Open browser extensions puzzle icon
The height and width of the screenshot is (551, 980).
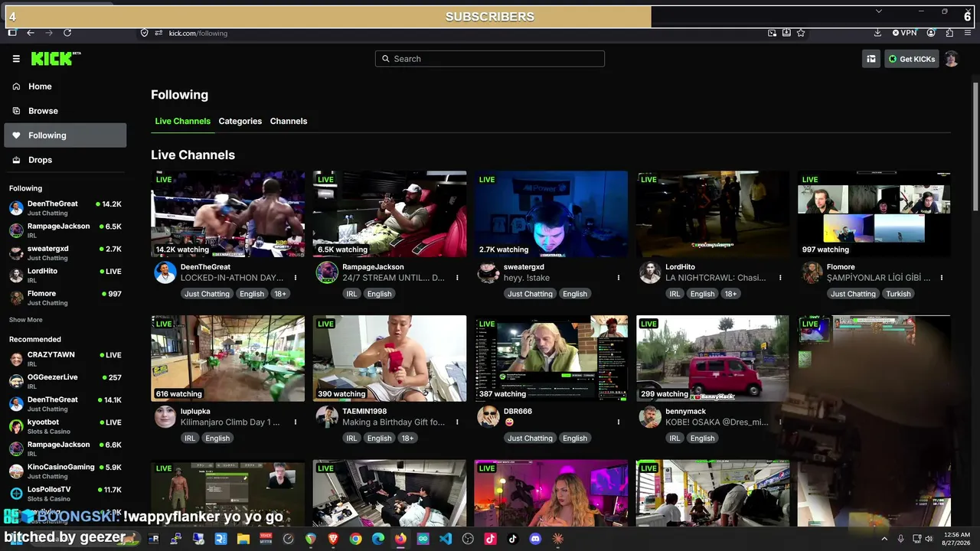[x=949, y=33]
